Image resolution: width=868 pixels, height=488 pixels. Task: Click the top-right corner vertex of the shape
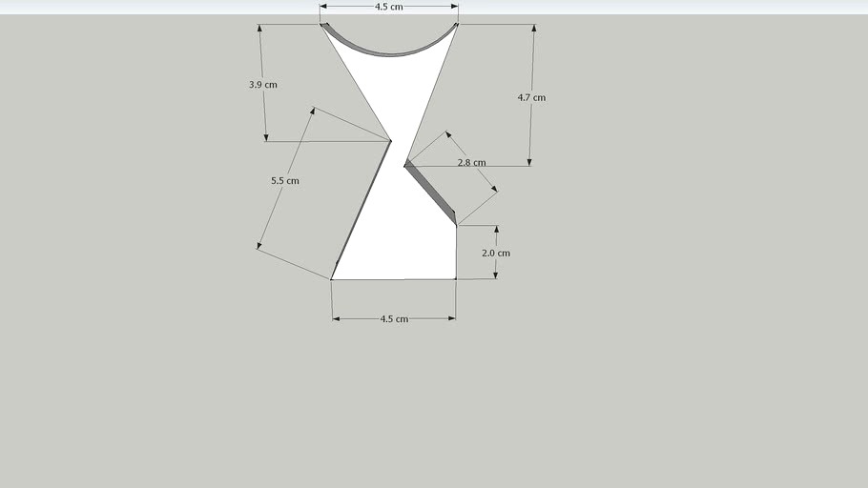458,23
